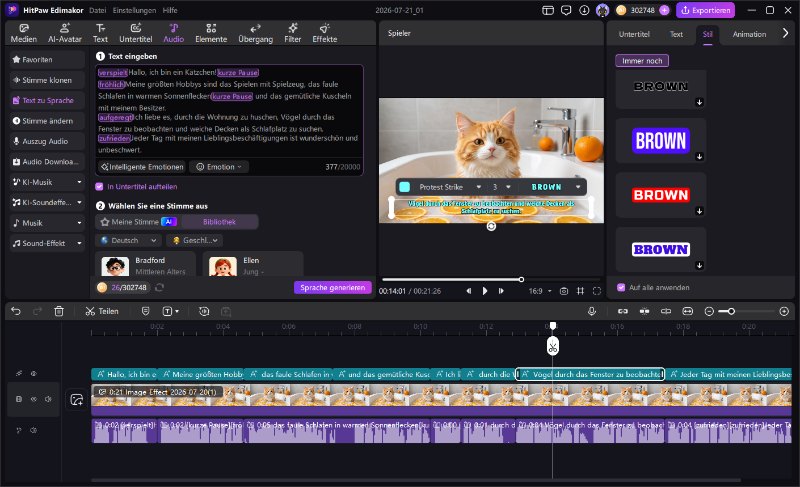800x487 pixels.
Task: Open the Übergang transitions tab
Action: click(x=256, y=33)
